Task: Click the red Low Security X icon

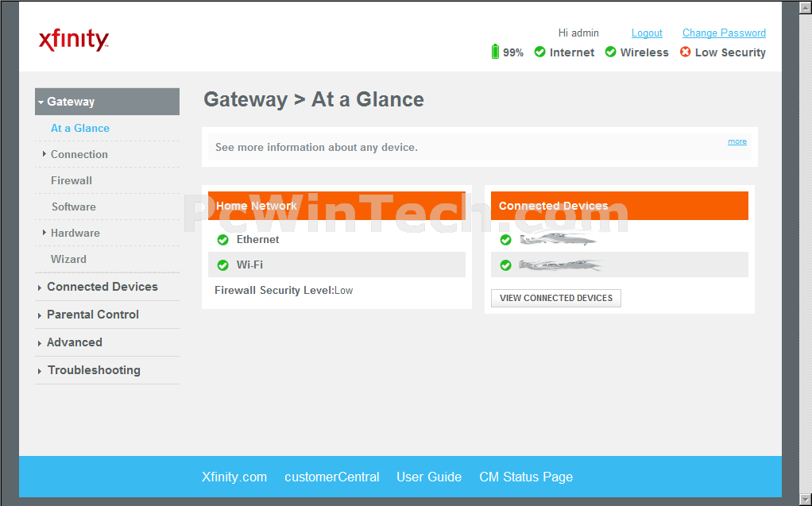Action: pyautogui.click(x=685, y=52)
